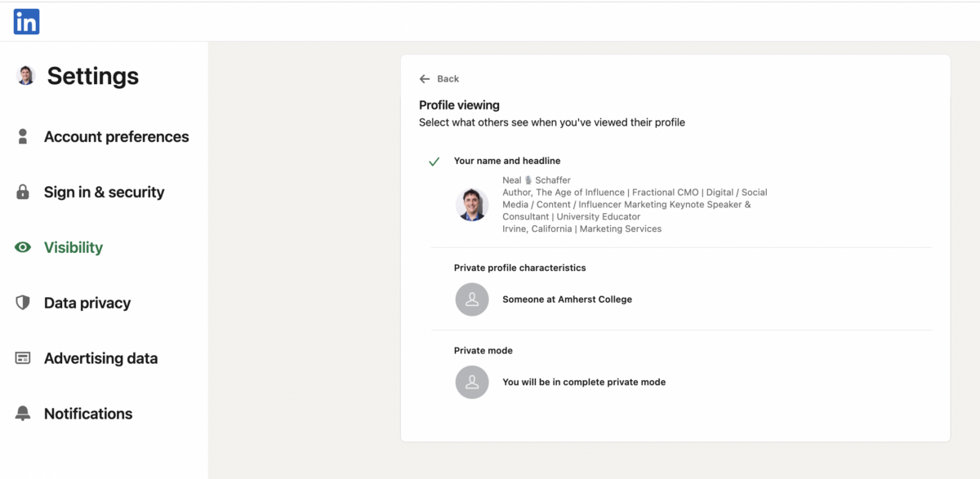The width and height of the screenshot is (980, 479).
Task: Click the back arrow icon
Action: (425, 79)
